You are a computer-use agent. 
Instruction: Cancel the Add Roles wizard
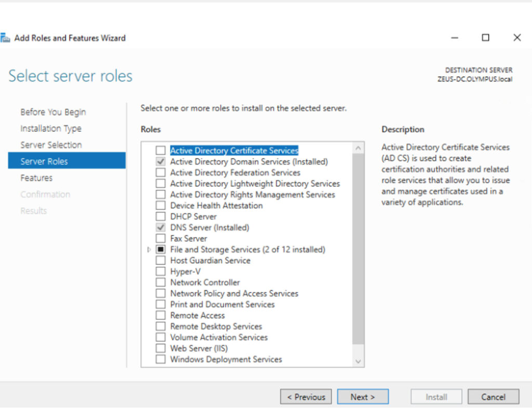pyautogui.click(x=493, y=397)
